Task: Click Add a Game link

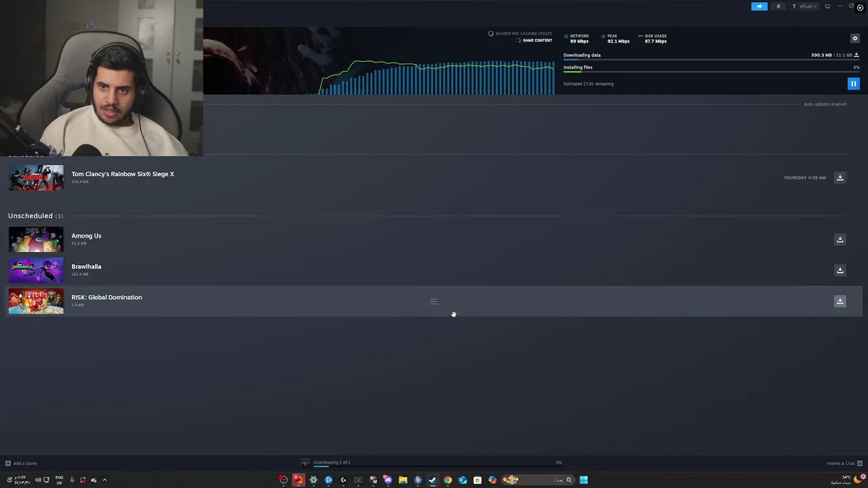Action: (x=25, y=464)
